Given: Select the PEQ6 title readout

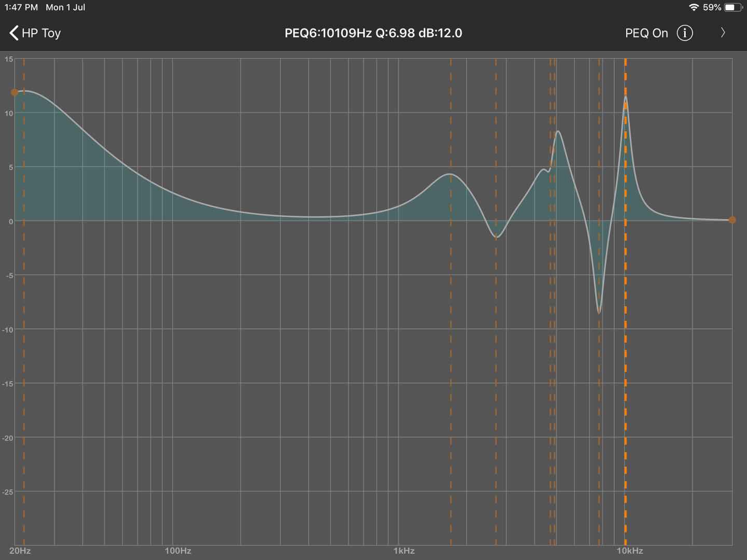Looking at the screenshot, I should 374,33.
